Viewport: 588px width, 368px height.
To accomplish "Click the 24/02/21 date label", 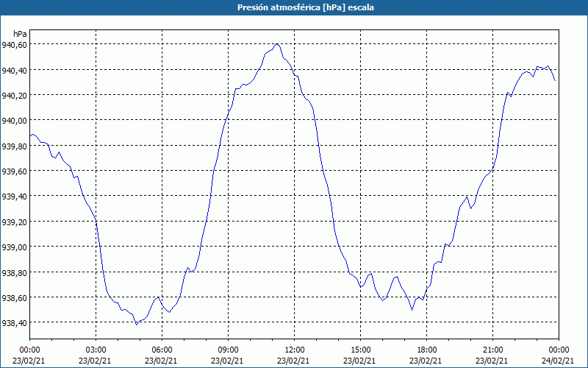I will pos(558,361).
